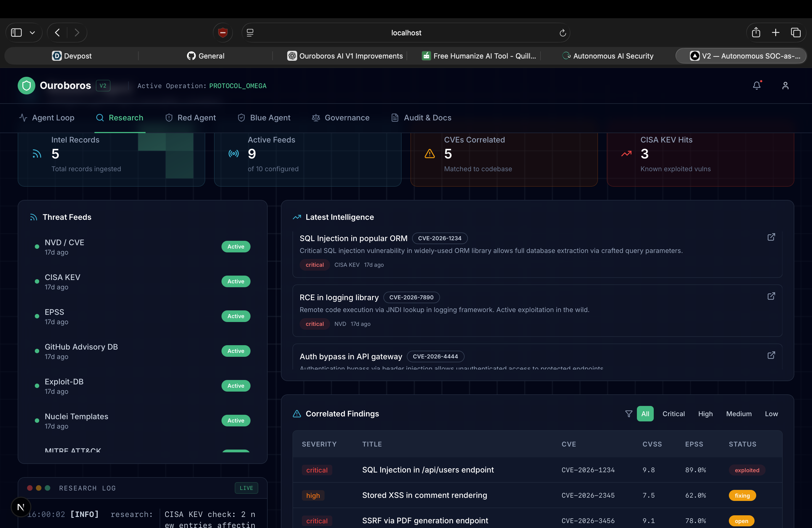Toggle Exploit-DB feed Active badge
The image size is (812, 528).
(x=236, y=386)
